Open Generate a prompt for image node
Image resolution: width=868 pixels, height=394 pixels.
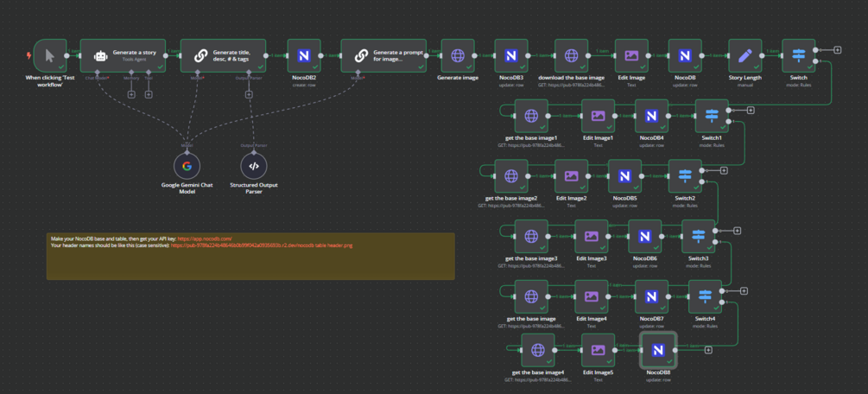(x=383, y=55)
